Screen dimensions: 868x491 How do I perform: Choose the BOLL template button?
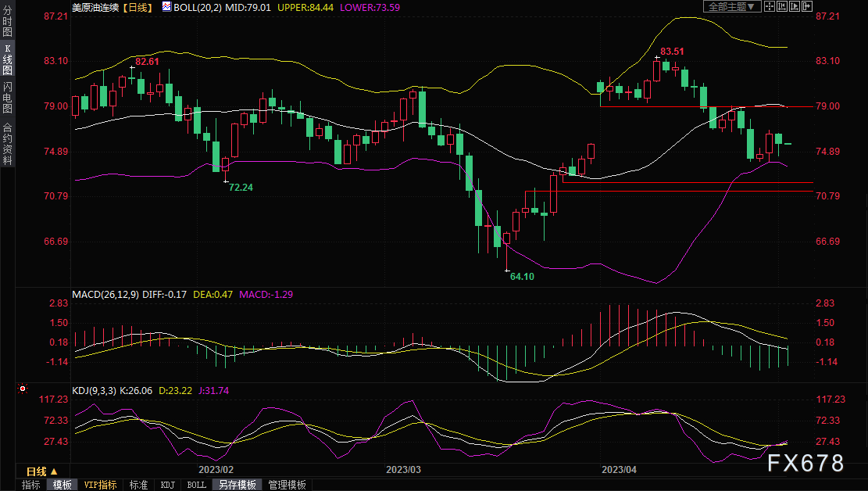[197, 485]
